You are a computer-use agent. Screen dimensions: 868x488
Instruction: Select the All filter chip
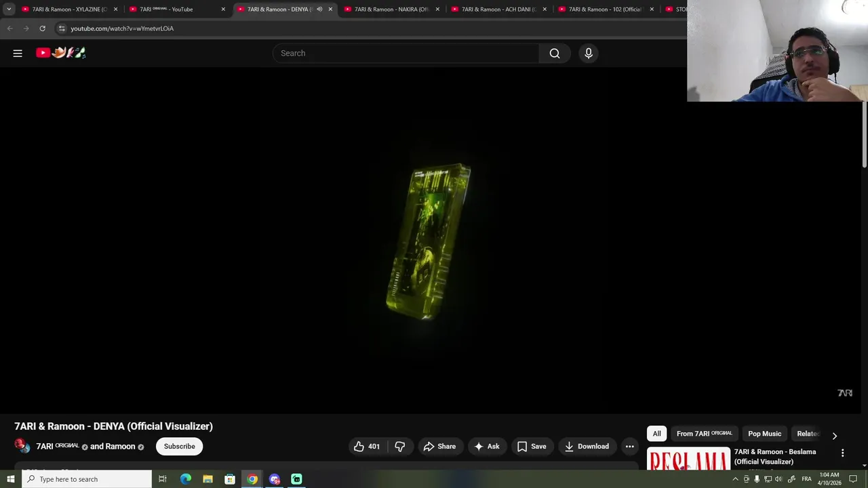click(x=656, y=434)
